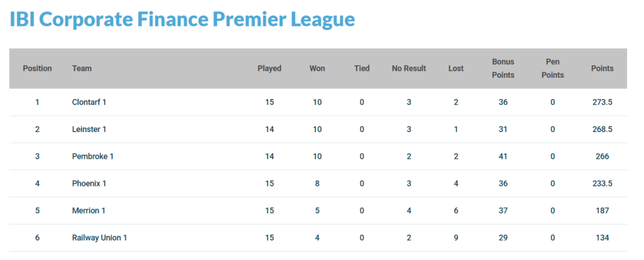Click the Merrion 1 team name
The image size is (644, 260).
pos(88,210)
